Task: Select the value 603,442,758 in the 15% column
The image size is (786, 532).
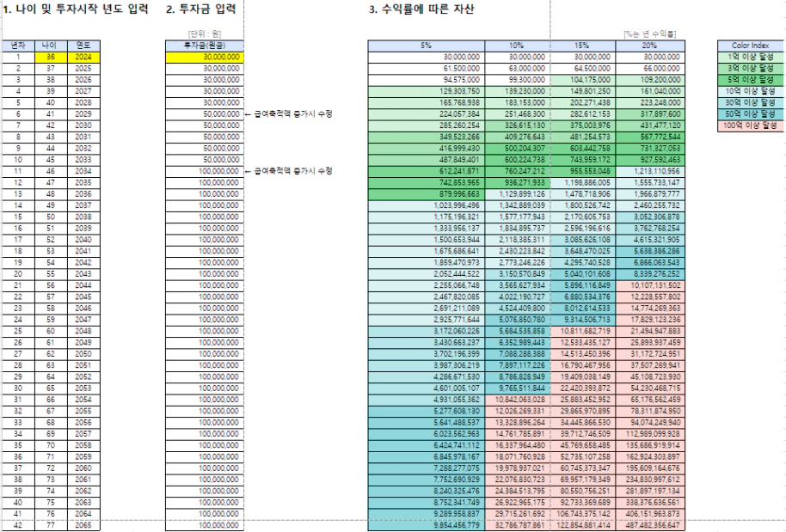Action: [x=582, y=149]
